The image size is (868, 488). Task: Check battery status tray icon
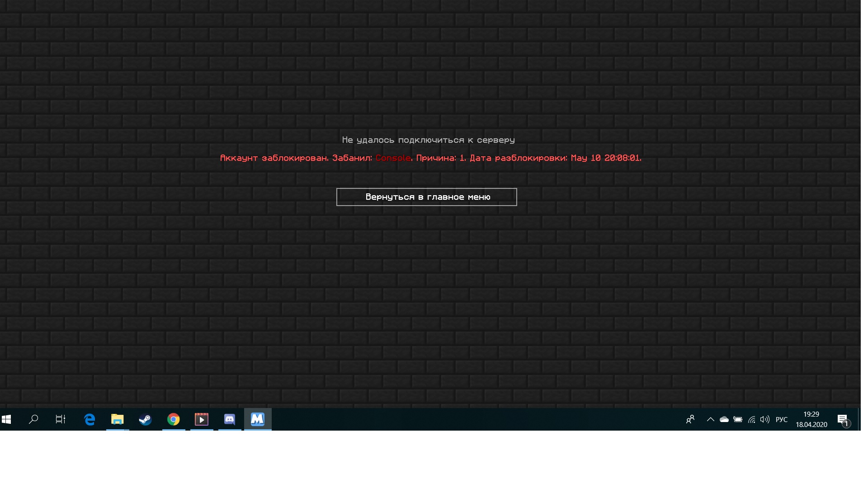click(x=738, y=419)
